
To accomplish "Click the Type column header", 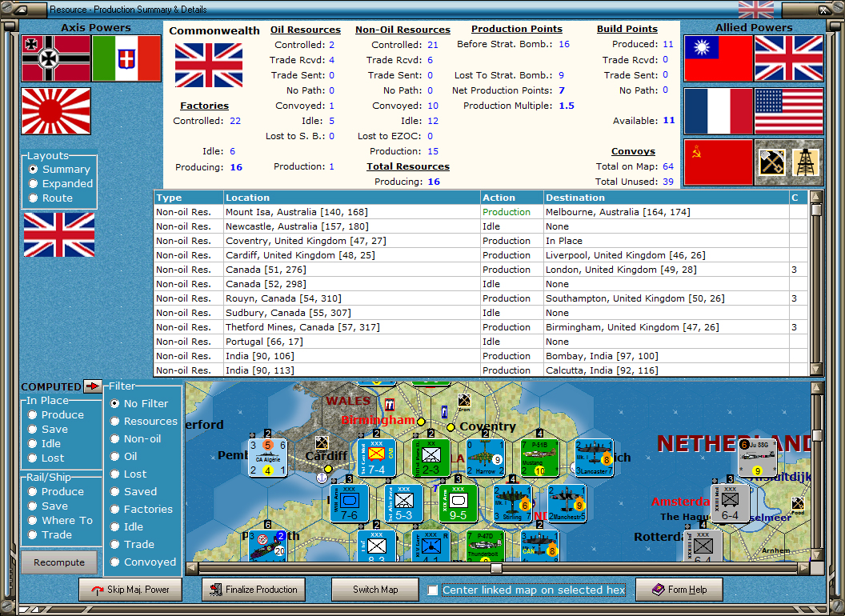I will click(189, 198).
